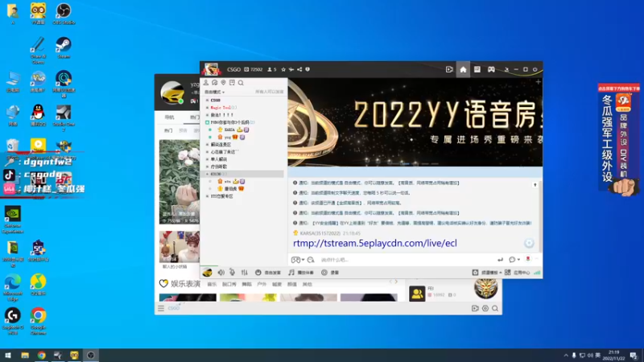Click the favorite star icon in channel header
This screenshot has width=644, height=362.
tap(283, 69)
